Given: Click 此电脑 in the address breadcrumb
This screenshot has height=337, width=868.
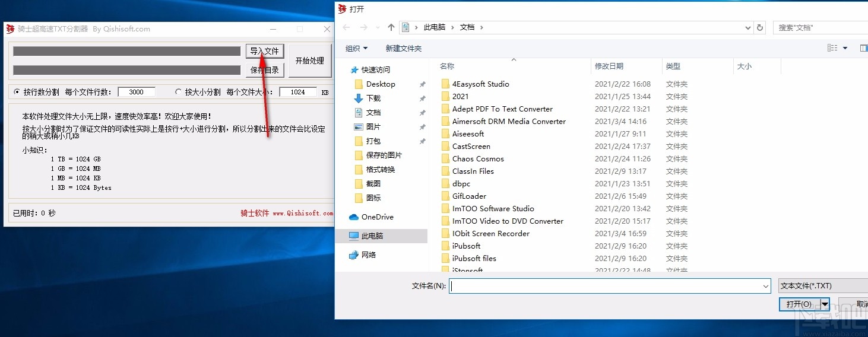Looking at the screenshot, I should [x=435, y=27].
